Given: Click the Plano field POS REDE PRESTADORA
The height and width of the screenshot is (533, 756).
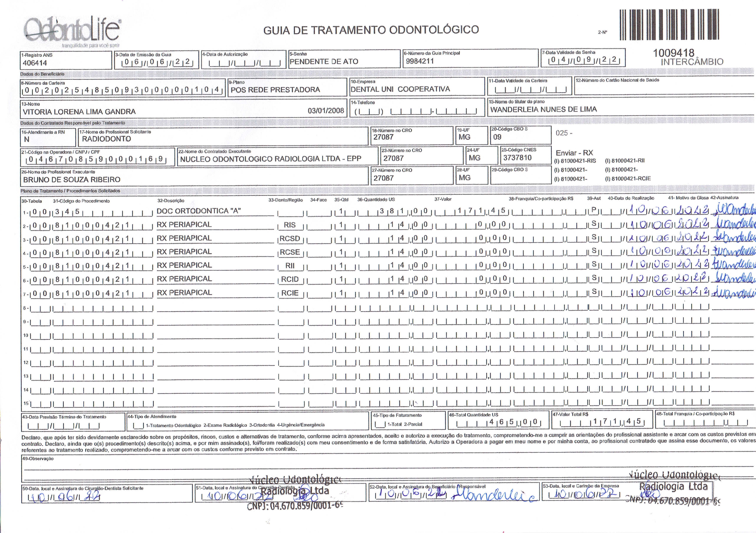Looking at the screenshot, I should [275, 90].
